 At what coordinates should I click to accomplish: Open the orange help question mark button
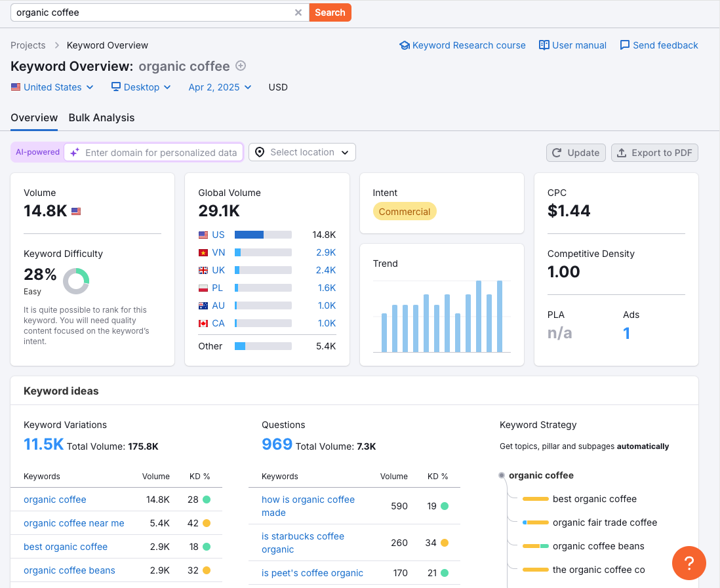tap(689, 562)
